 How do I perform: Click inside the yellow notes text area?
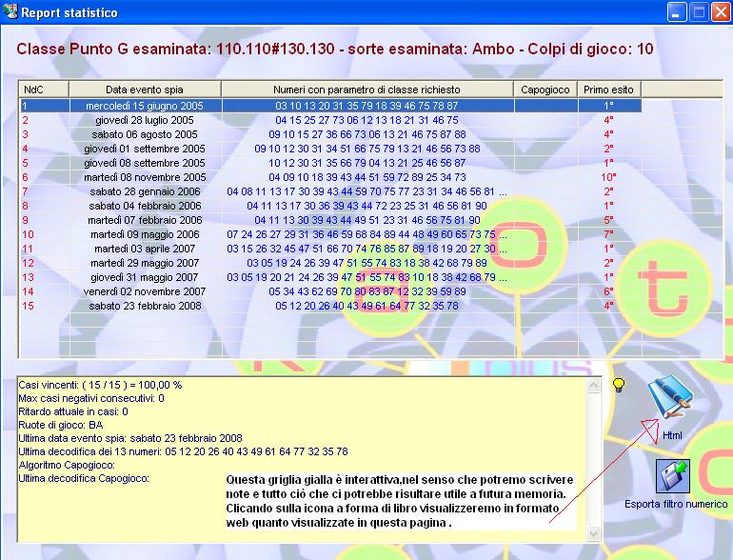click(302, 459)
